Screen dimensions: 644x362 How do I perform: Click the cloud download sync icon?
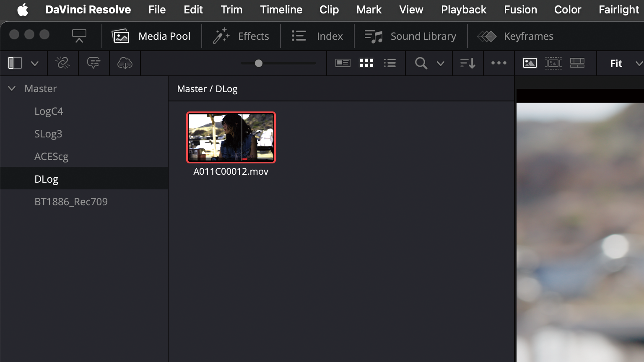tap(125, 63)
